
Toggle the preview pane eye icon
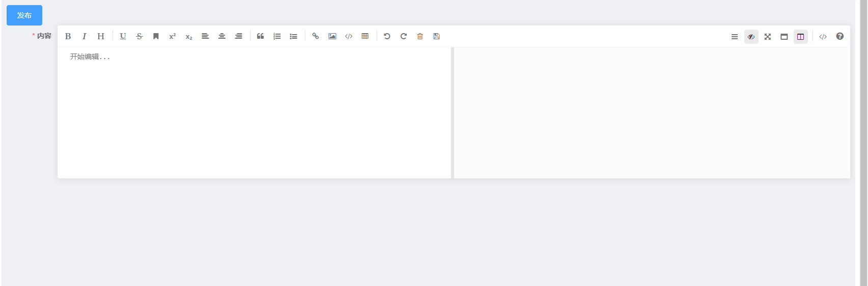click(x=751, y=37)
